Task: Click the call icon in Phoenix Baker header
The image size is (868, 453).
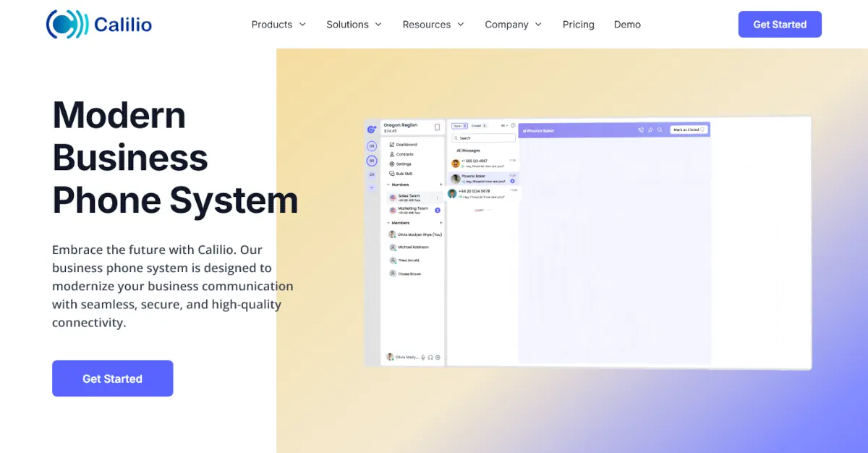Action: tap(641, 130)
